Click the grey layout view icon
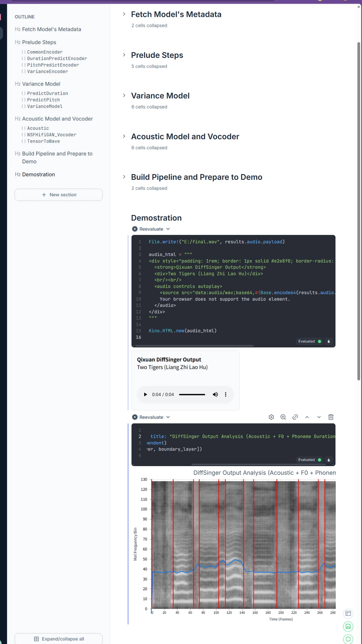This screenshot has width=362, height=644. (x=348, y=613)
